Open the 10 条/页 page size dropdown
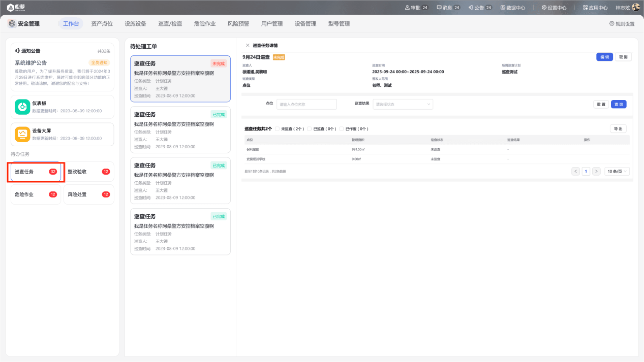This screenshot has height=362, width=644. 617,172
